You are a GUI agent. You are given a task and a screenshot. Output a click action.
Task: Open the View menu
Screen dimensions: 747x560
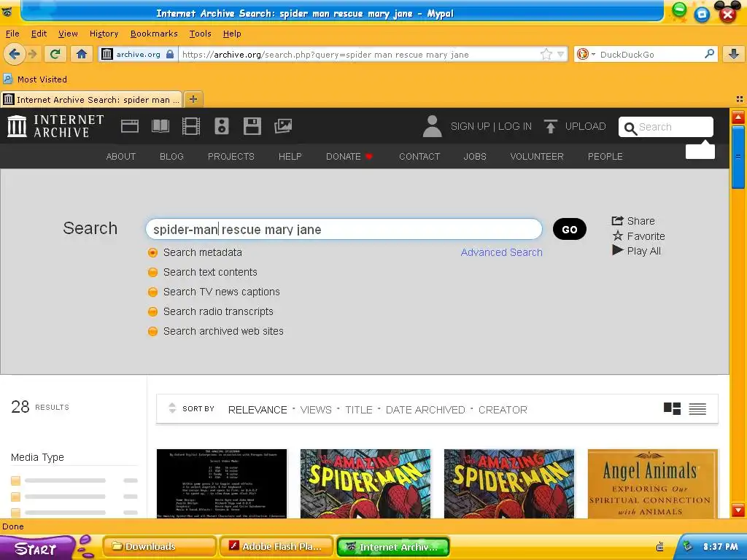tap(68, 34)
